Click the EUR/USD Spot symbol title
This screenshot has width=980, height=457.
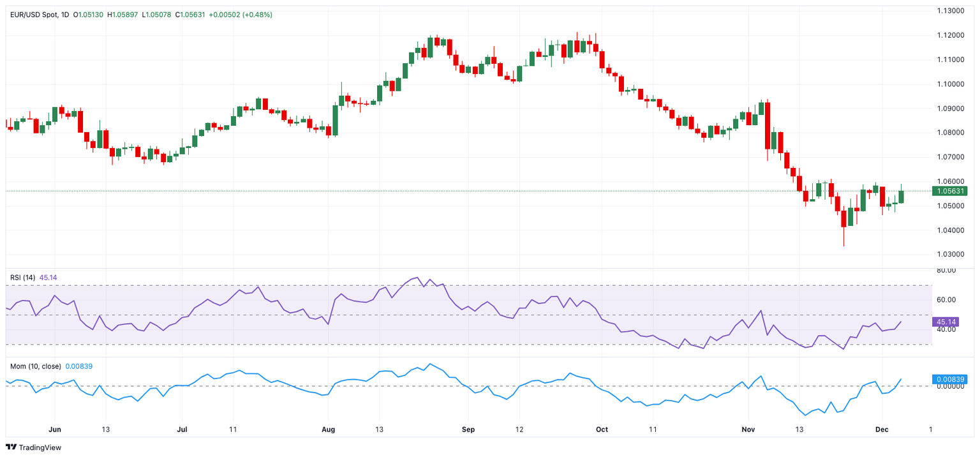(x=32, y=15)
